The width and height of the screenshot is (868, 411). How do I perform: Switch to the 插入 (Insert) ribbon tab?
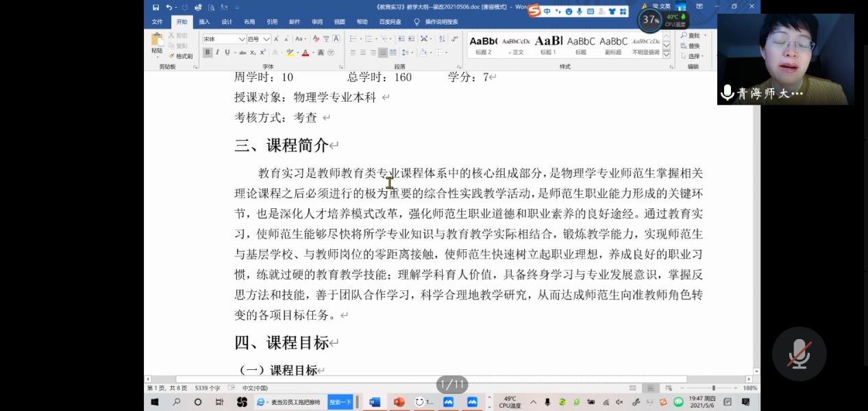coord(204,22)
